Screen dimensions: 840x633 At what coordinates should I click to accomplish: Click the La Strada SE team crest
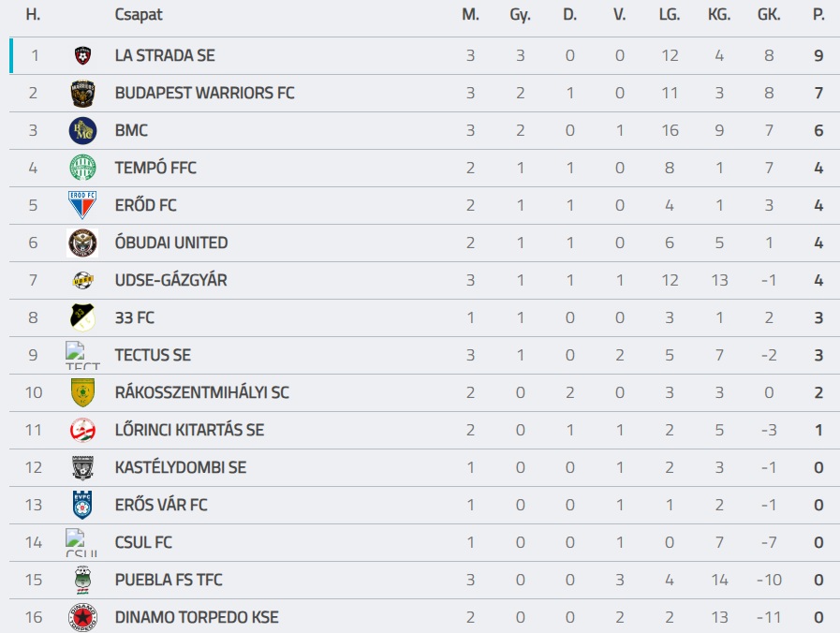point(82,55)
